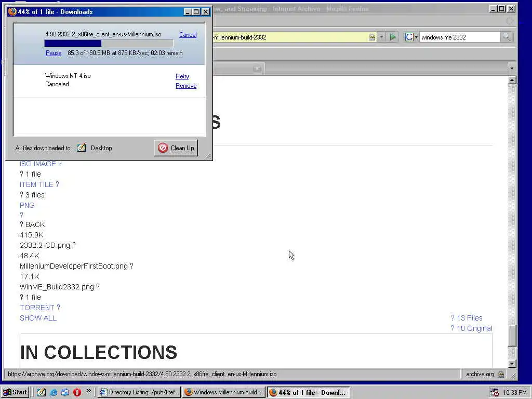Click the magnifier search icon
The image size is (532, 399).
[506, 37]
